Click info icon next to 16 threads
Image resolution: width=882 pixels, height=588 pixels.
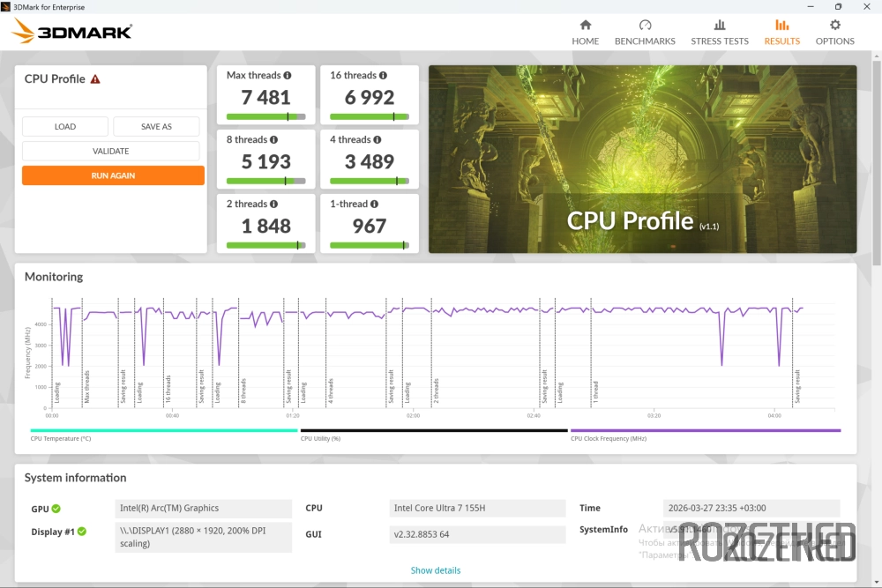pos(384,76)
